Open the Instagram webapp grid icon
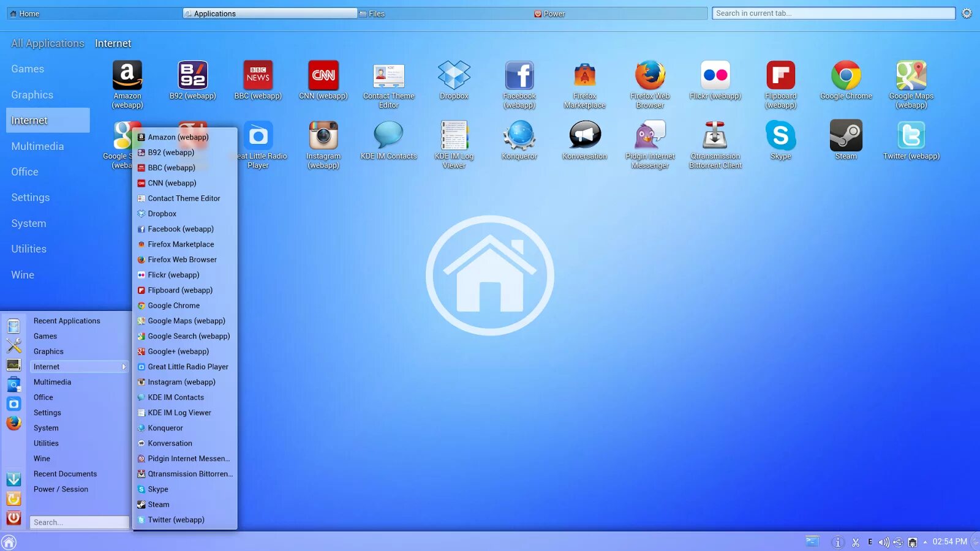The height and width of the screenshot is (551, 980). (x=323, y=135)
